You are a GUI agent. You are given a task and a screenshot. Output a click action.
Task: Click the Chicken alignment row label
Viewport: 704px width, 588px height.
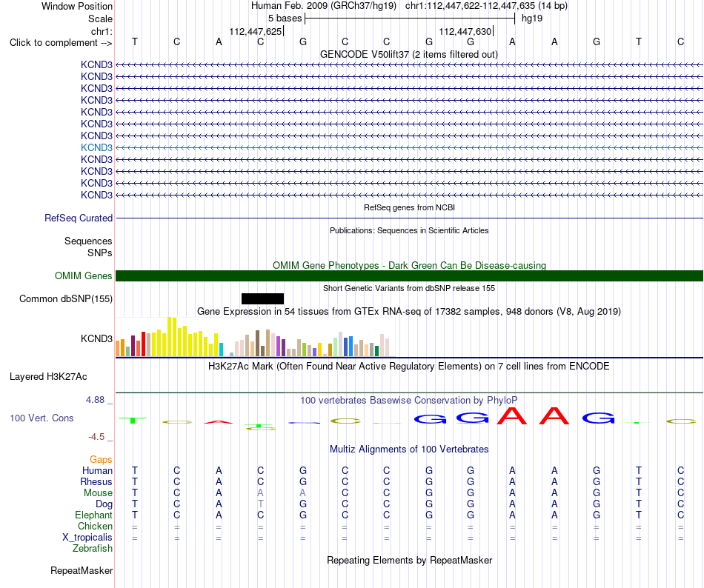tap(95, 526)
